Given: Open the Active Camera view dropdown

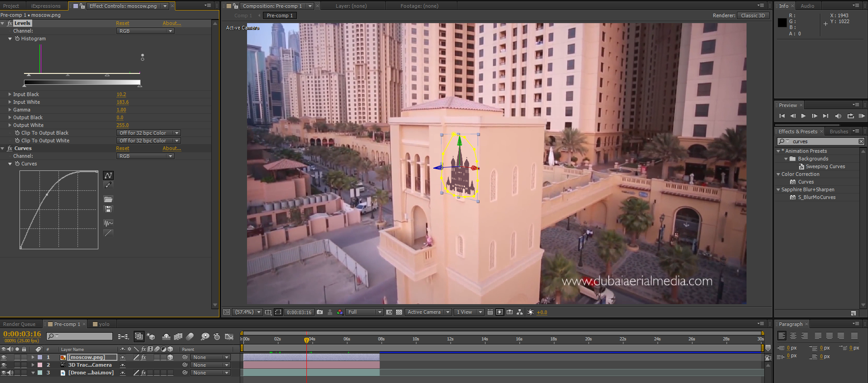Looking at the screenshot, I should click(428, 312).
